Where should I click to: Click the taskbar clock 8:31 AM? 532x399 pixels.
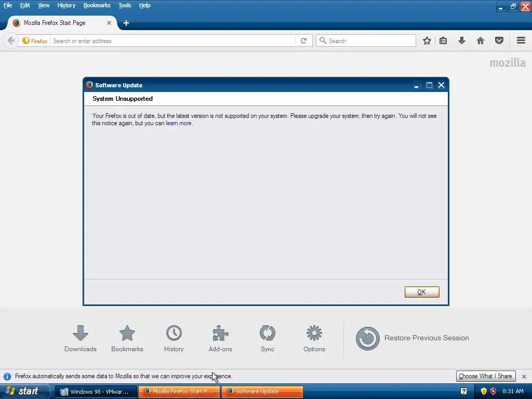point(513,391)
